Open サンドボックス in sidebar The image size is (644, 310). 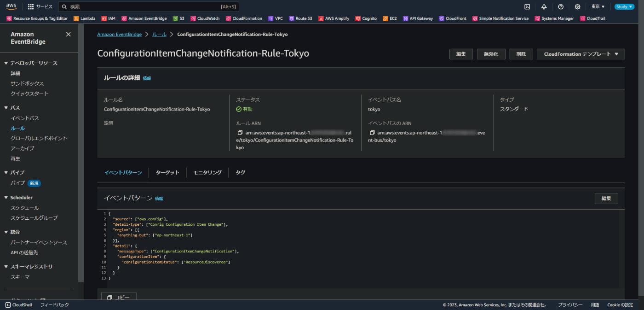pos(27,84)
